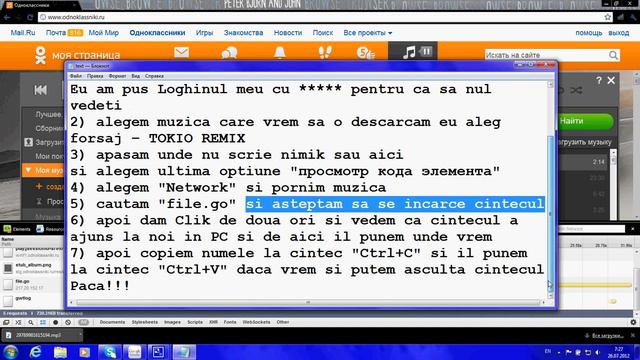
Task: Open the Справка menu in Notepad
Action: point(154,76)
